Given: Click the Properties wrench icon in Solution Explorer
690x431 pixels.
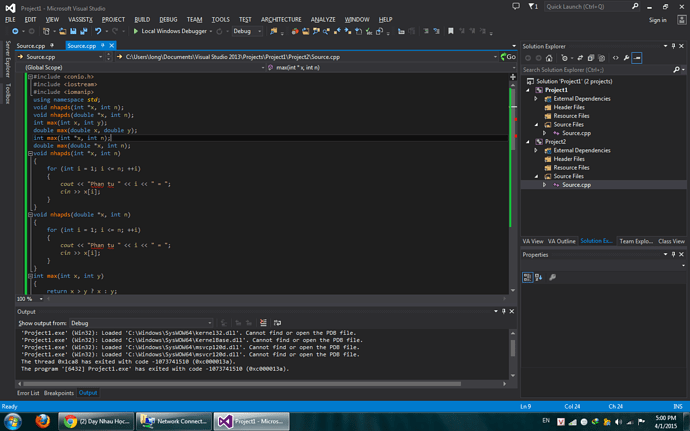Looking at the screenshot, I should 626,58.
